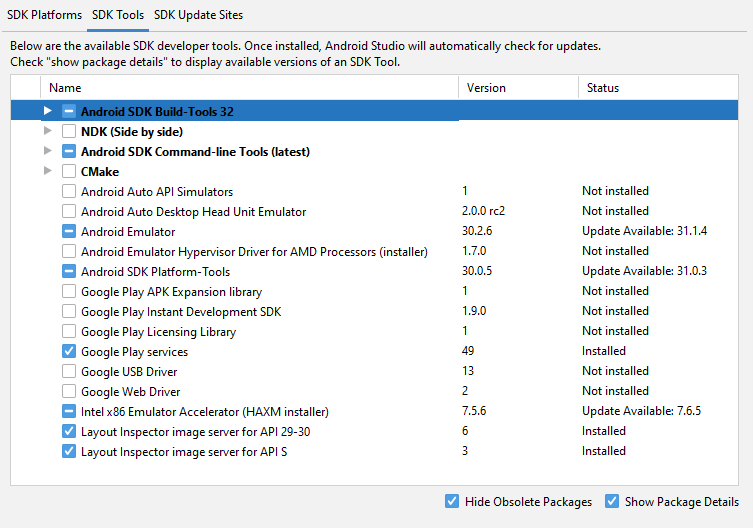The width and height of the screenshot is (753, 528).
Task: Expand Android SDK Command-line Tools node
Action: [47, 151]
